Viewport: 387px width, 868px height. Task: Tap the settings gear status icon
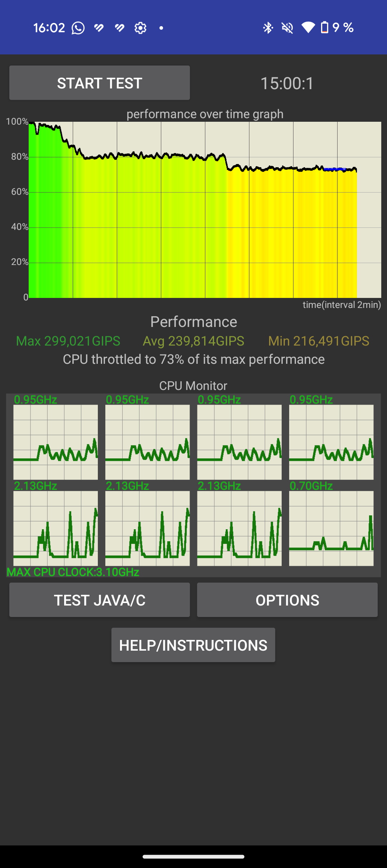(140, 28)
